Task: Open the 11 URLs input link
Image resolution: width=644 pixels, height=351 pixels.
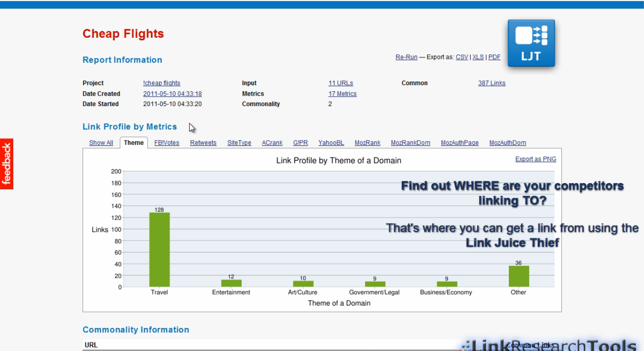Action: [x=341, y=83]
